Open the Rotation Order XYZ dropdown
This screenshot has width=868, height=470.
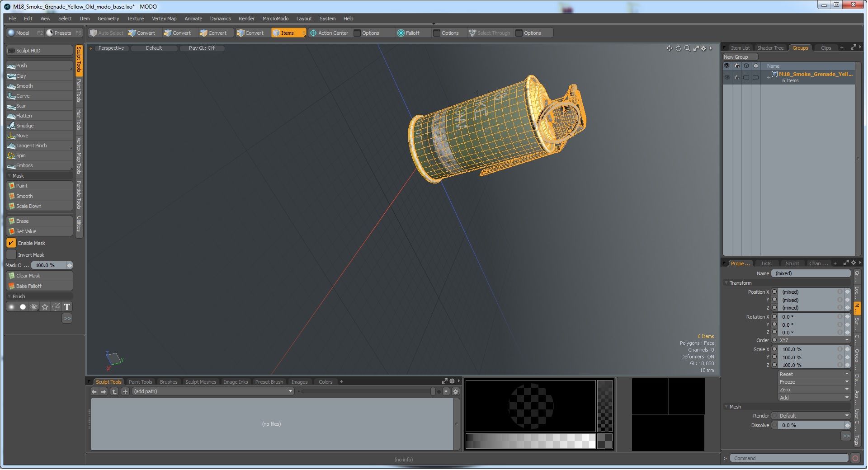click(x=814, y=340)
